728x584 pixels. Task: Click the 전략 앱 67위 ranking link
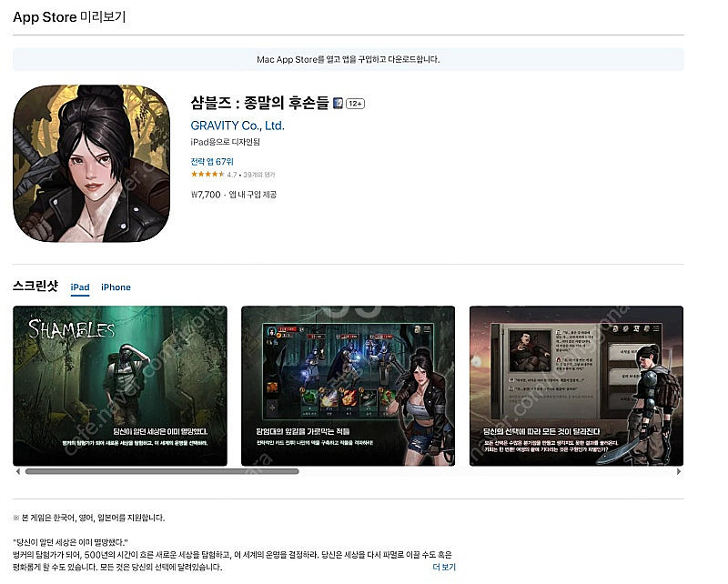(x=212, y=162)
